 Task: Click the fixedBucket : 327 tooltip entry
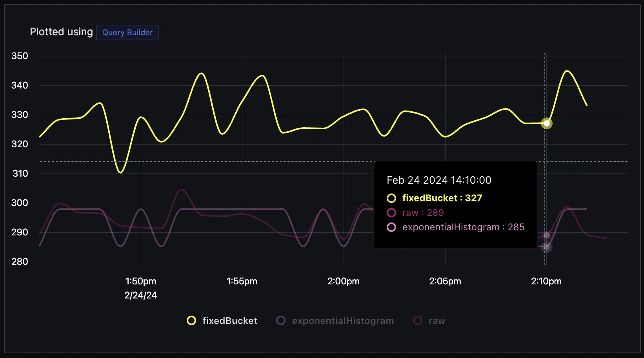tap(435, 198)
